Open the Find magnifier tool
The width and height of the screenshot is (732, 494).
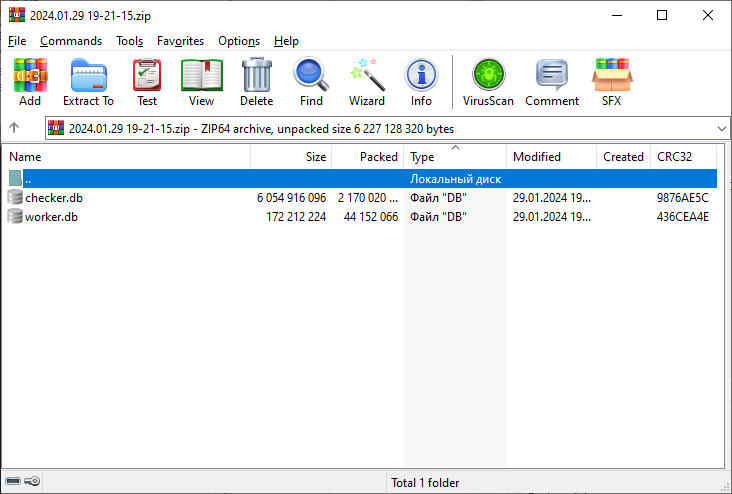coord(311,74)
